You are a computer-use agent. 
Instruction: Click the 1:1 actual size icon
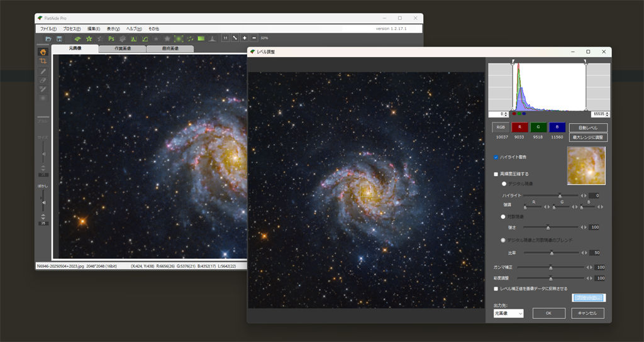tap(225, 38)
